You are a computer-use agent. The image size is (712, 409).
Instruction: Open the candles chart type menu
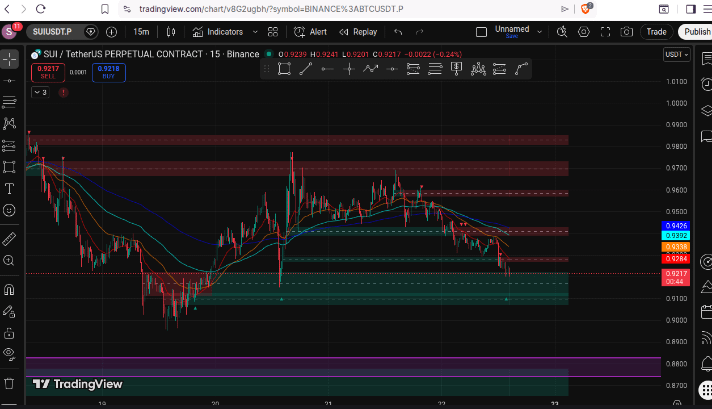tap(171, 32)
